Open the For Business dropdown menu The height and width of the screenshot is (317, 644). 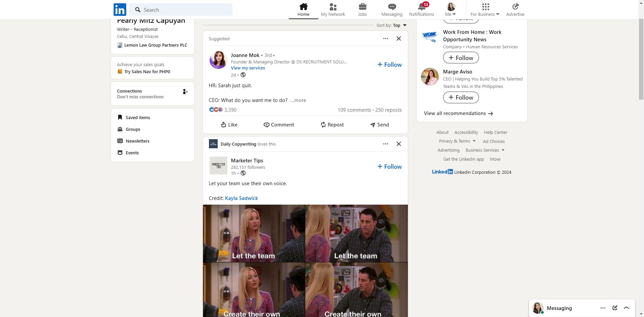pos(485,9)
